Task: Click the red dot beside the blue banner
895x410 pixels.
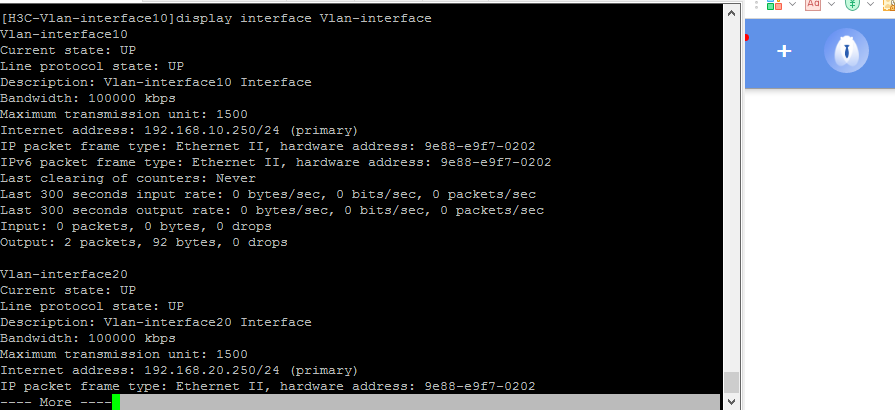Action: 746,38
